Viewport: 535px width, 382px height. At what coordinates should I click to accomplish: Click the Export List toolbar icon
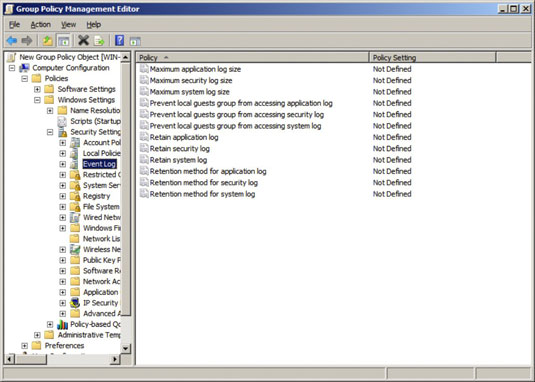[x=99, y=41]
